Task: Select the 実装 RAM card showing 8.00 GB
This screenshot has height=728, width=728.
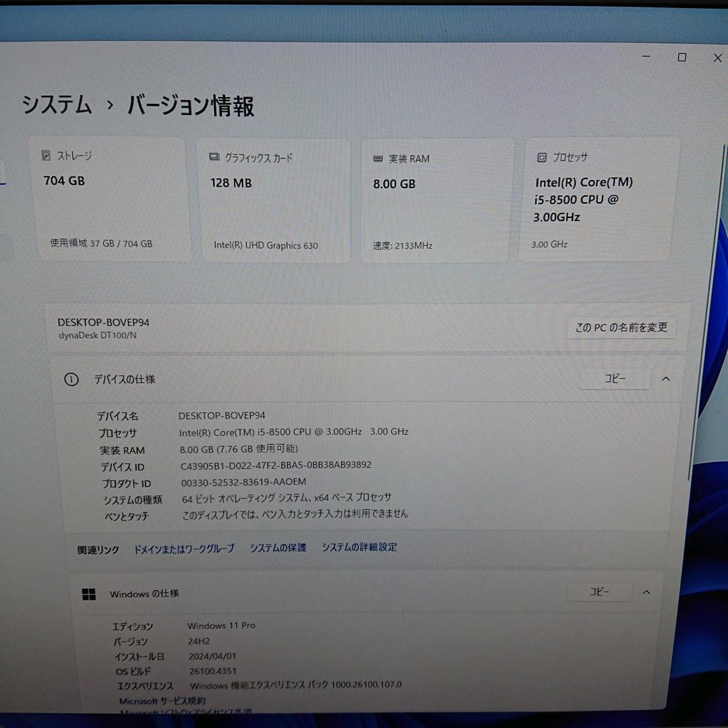Action: pos(435,199)
